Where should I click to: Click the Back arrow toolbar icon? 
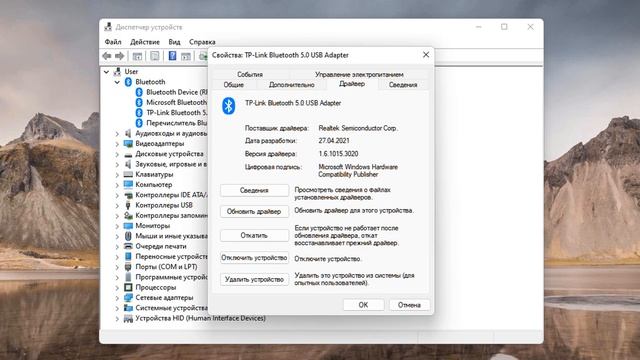(x=107, y=56)
